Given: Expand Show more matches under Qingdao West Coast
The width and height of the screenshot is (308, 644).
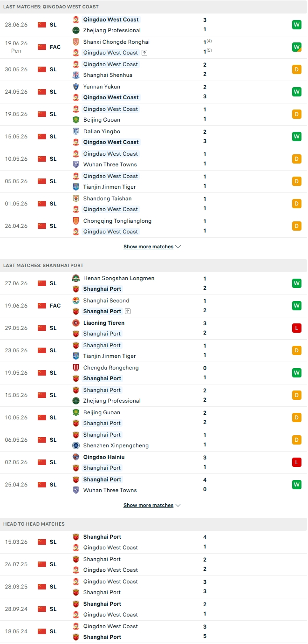Looking at the screenshot, I should click(152, 247).
